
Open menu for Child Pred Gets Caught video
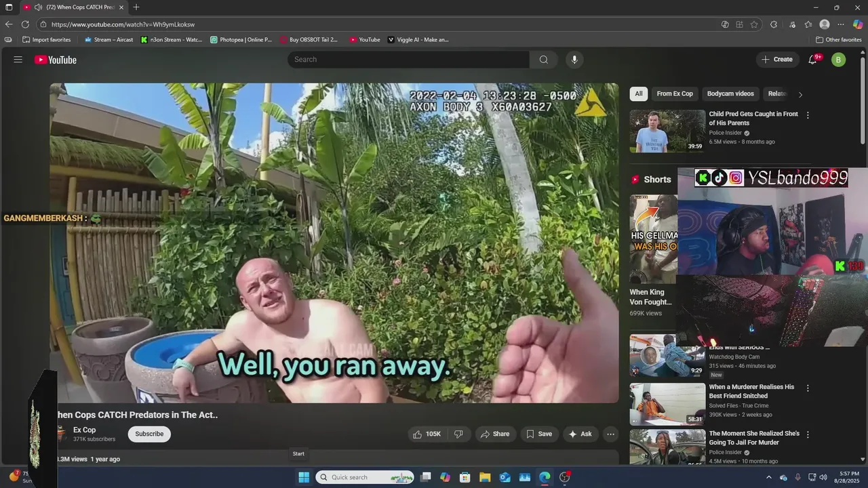[808, 115]
